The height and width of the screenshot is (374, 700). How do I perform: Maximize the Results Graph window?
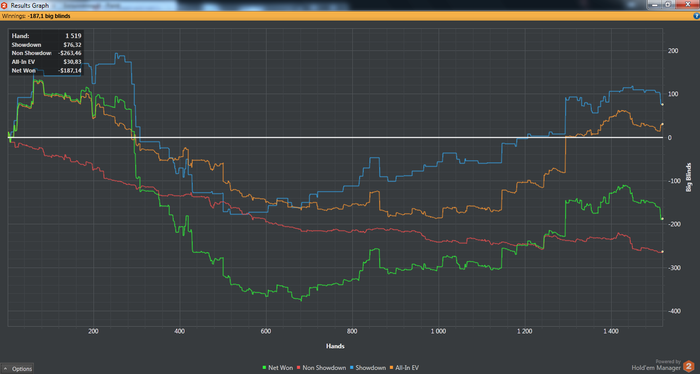pos(668,4)
